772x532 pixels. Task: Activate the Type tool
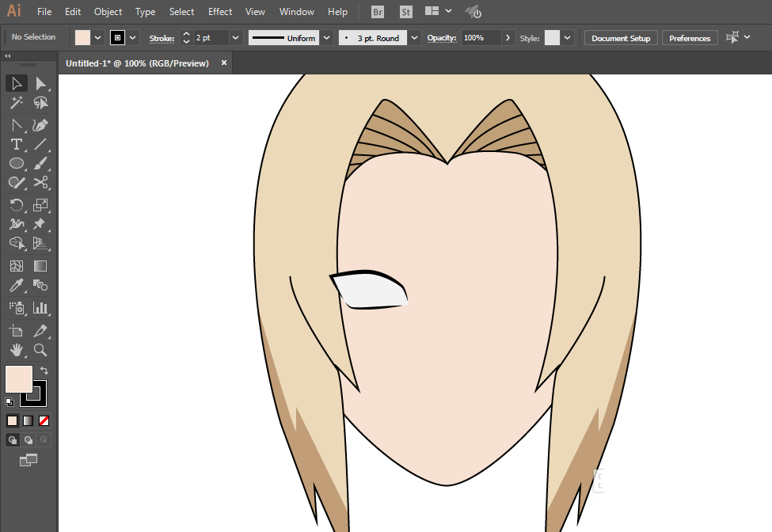click(x=17, y=144)
